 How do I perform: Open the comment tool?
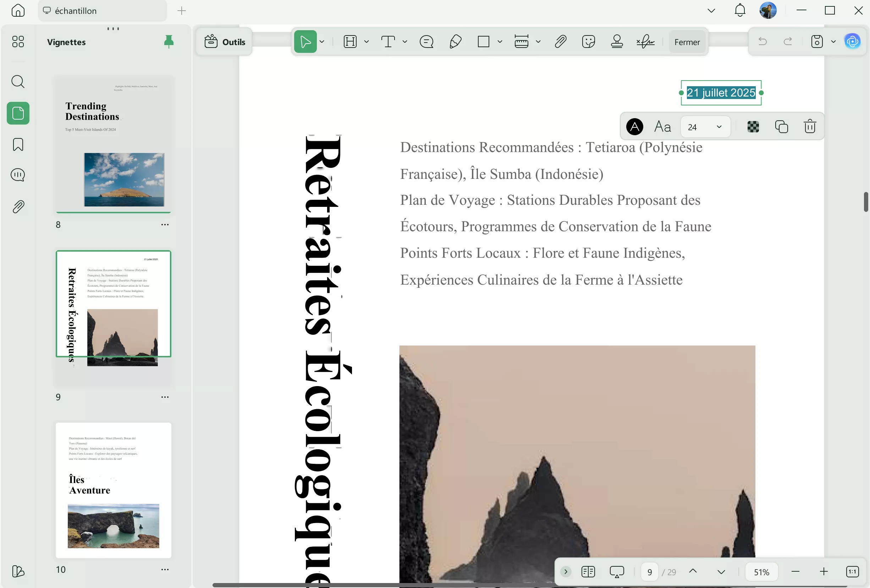[x=426, y=41]
